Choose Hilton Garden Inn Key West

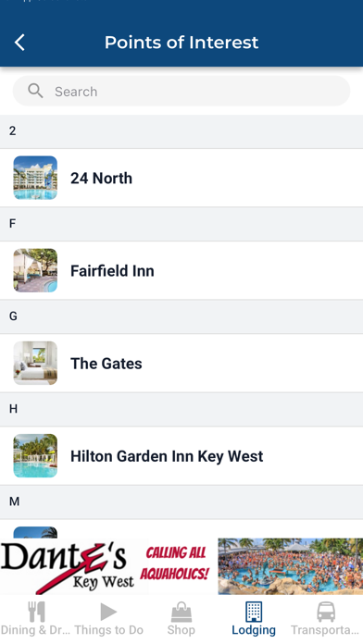[x=181, y=456]
